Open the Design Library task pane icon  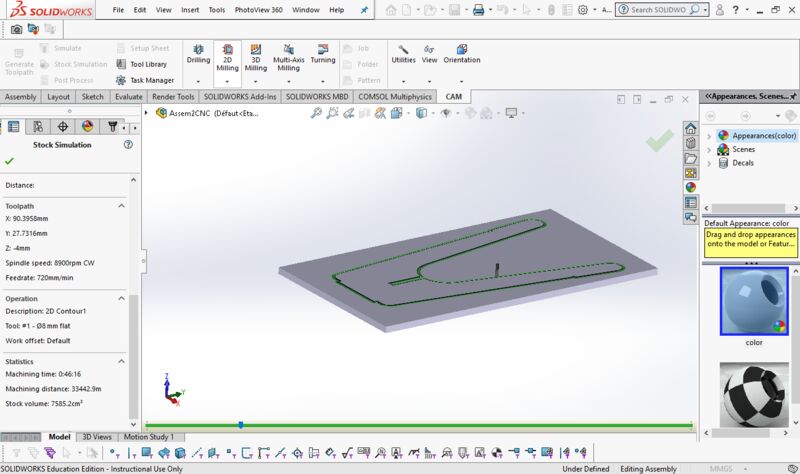[x=690, y=143]
